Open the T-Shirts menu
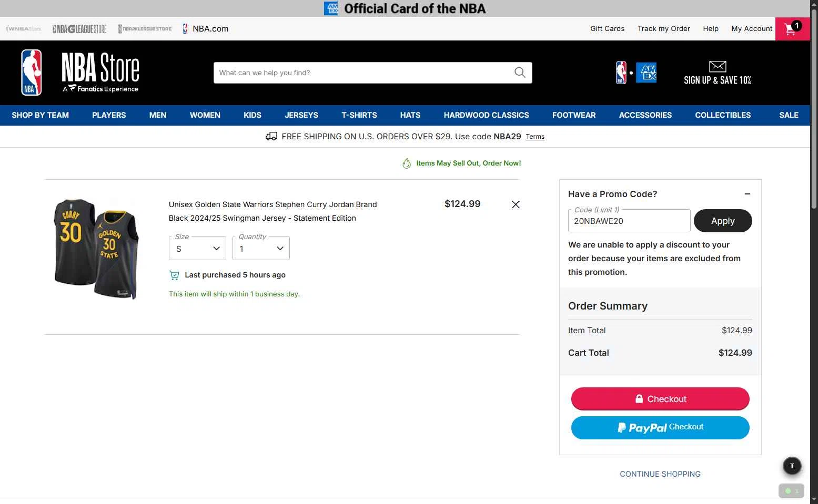Screen dimensions: 818x504 [x=359, y=115]
